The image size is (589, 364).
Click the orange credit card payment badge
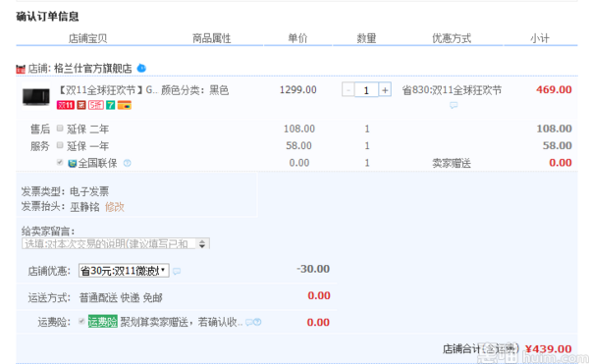click(125, 105)
